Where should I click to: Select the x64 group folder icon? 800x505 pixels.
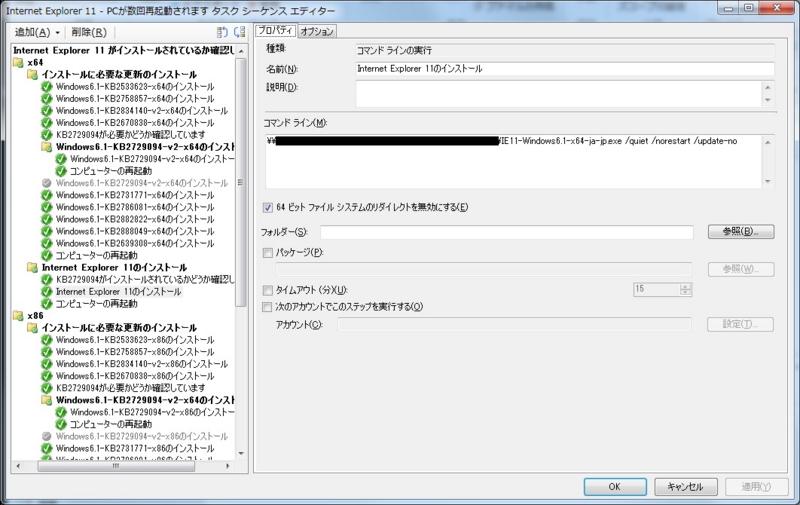[x=18, y=62]
